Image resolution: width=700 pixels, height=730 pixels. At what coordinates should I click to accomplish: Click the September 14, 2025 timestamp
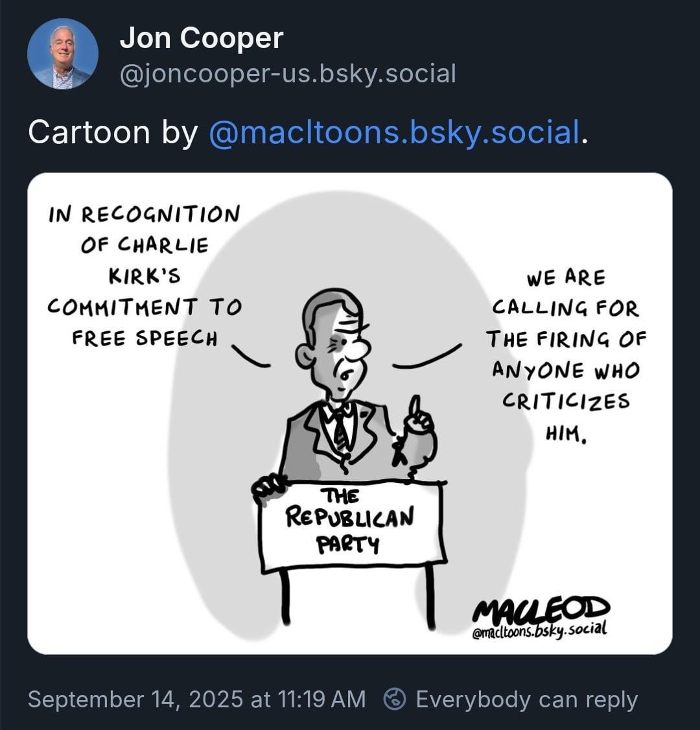pos(197,700)
